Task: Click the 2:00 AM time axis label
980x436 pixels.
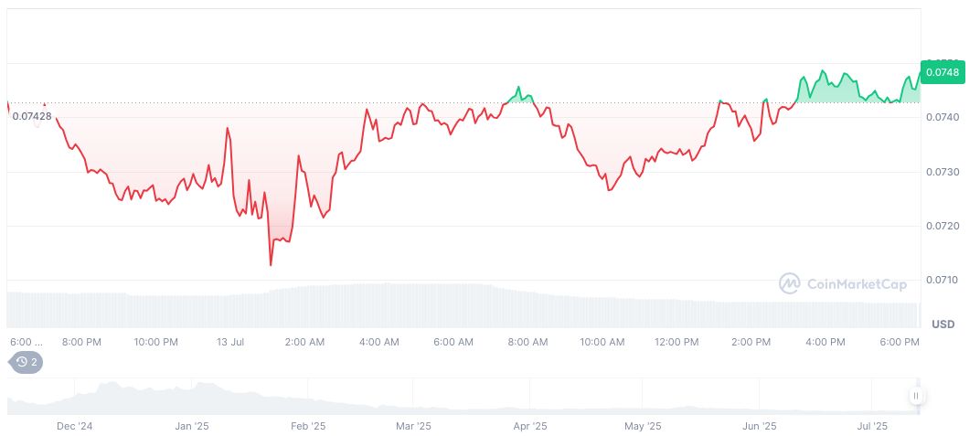Action: 304,342
